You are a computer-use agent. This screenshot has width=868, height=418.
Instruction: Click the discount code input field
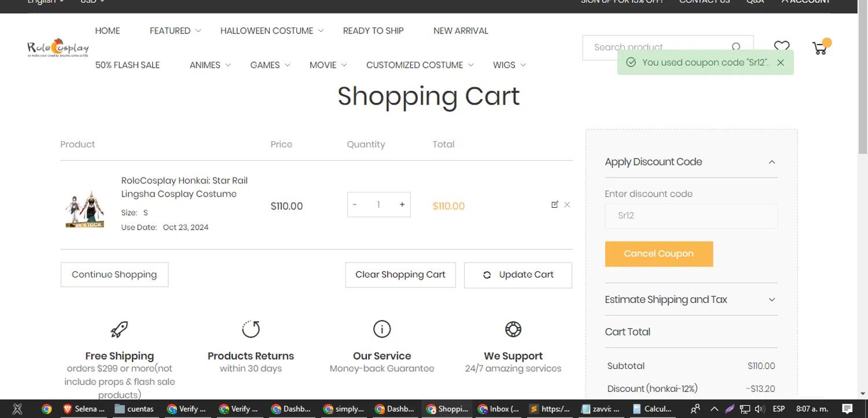point(692,216)
